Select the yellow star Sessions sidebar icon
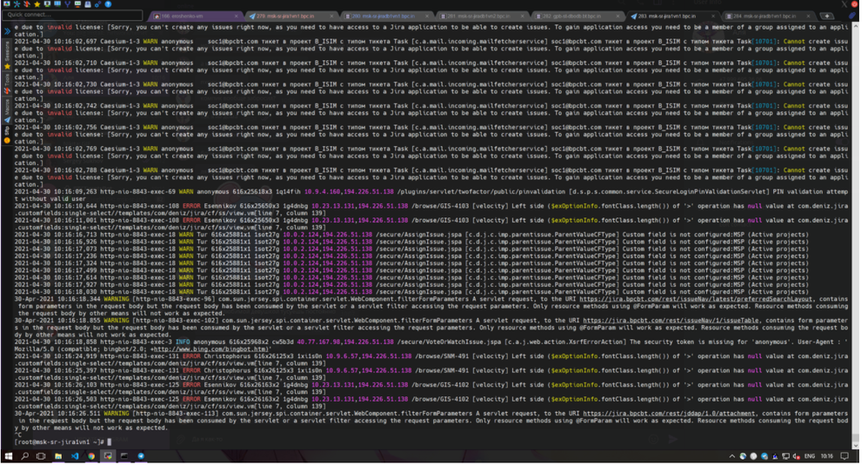Image resolution: width=868 pixels, height=465 pixels. [7, 66]
